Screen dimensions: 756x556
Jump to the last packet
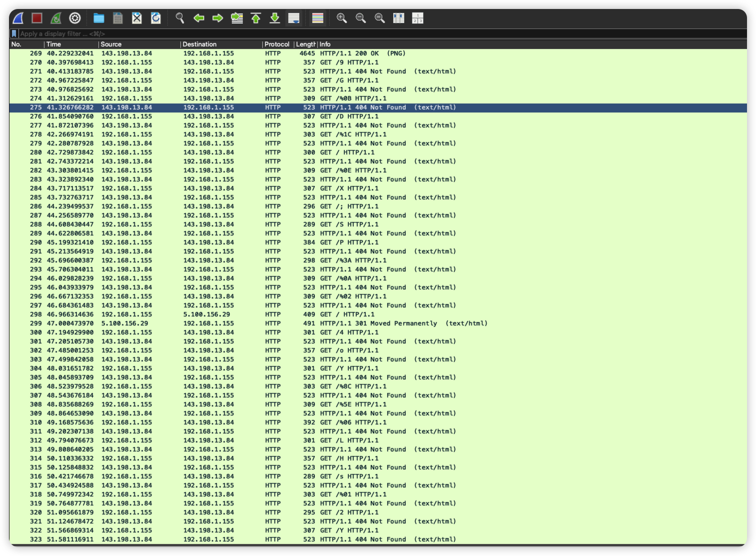pyautogui.click(x=275, y=18)
